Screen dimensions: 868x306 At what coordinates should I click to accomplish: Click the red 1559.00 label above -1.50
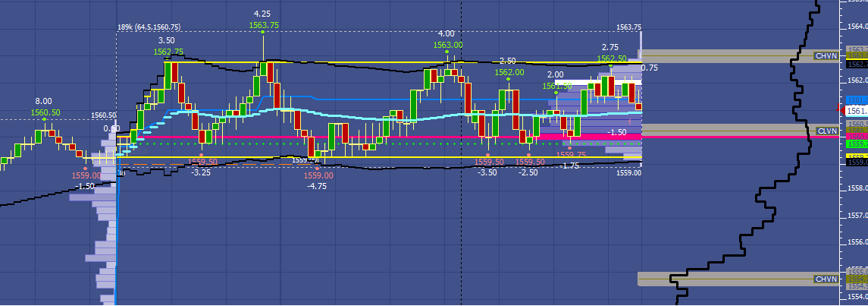pos(86,175)
